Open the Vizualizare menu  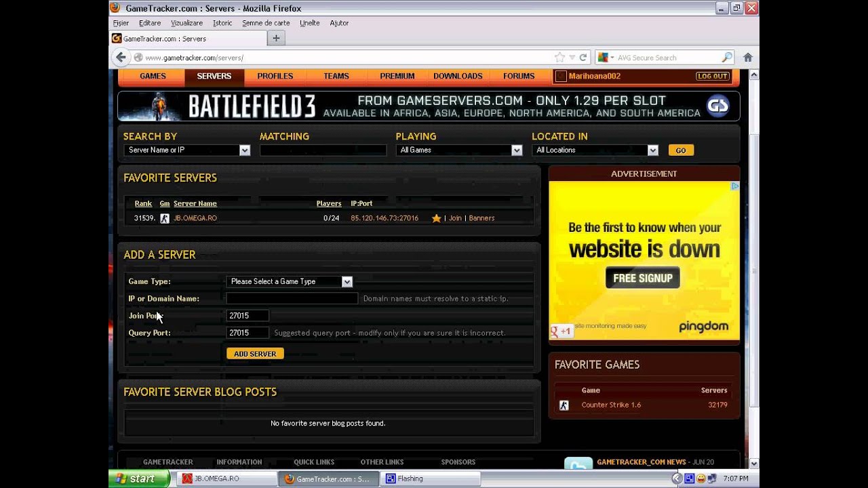[186, 23]
